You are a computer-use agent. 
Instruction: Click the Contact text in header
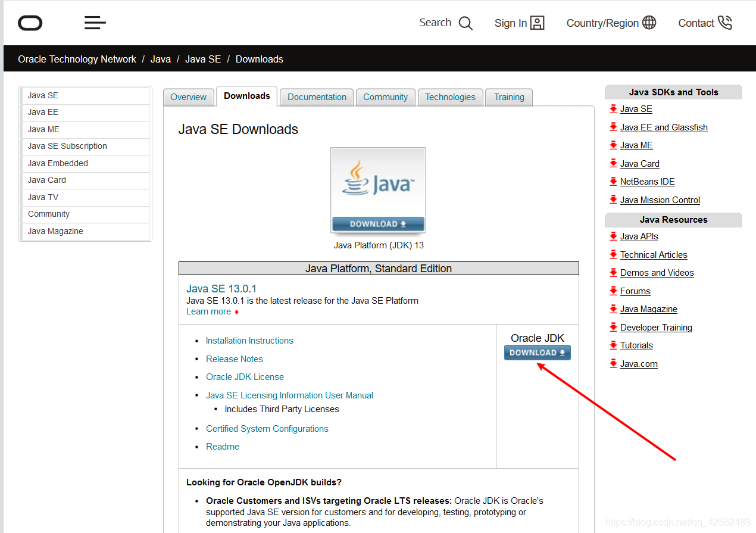[x=696, y=23]
